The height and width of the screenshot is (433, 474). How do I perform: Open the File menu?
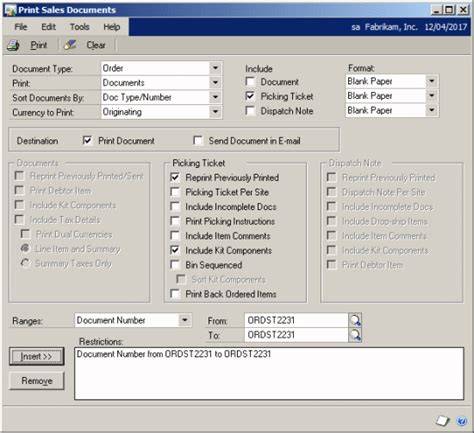coord(21,27)
